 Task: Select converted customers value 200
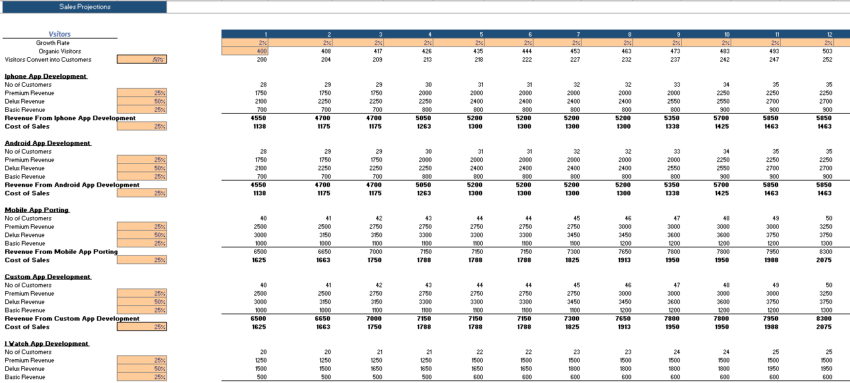262,60
